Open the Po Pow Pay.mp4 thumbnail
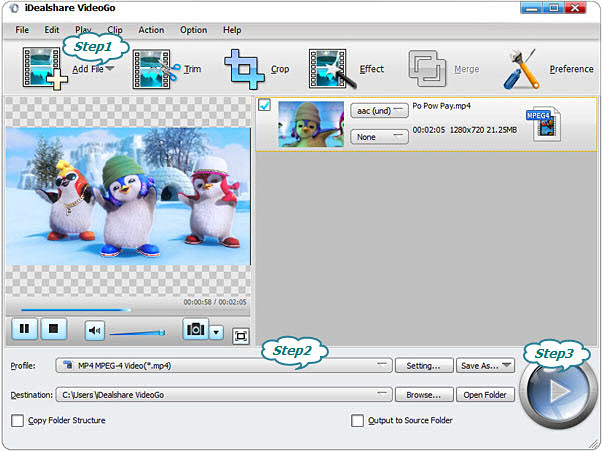 [311, 124]
